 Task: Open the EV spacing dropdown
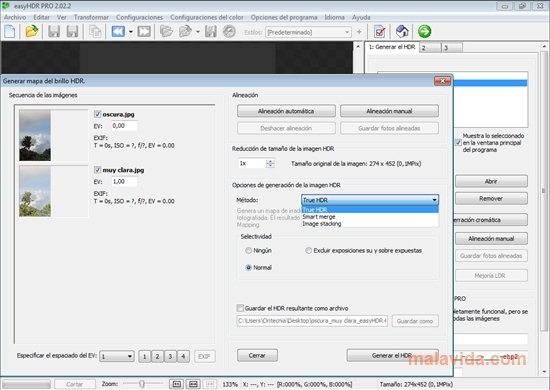coord(117,356)
